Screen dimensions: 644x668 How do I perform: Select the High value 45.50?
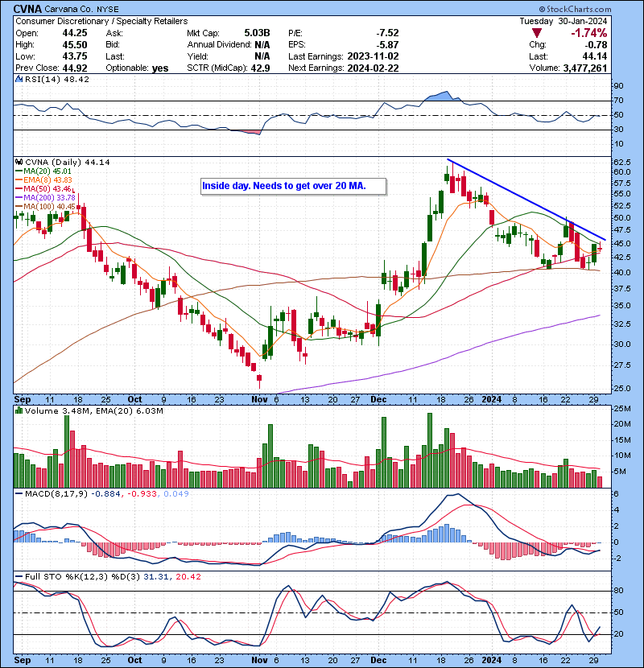coord(75,45)
